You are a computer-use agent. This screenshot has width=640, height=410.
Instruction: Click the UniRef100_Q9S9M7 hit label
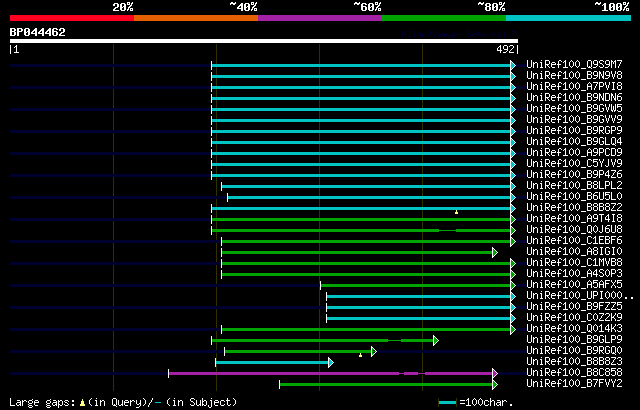point(574,64)
